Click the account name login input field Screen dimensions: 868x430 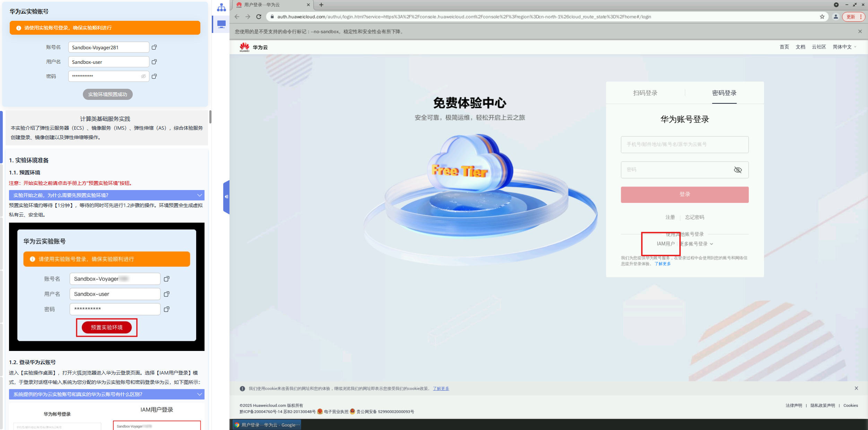(x=684, y=144)
